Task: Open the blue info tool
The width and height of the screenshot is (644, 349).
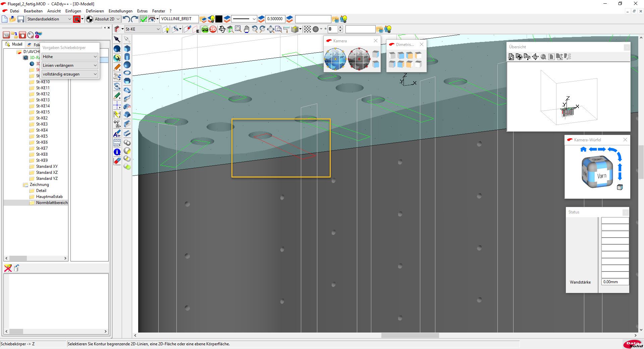Action: (117, 152)
